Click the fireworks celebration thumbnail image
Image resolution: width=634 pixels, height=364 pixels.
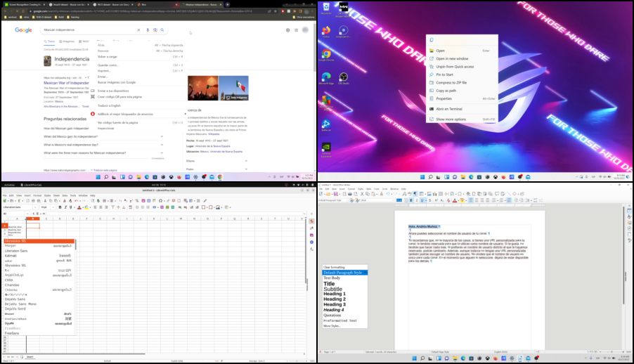tap(203, 88)
